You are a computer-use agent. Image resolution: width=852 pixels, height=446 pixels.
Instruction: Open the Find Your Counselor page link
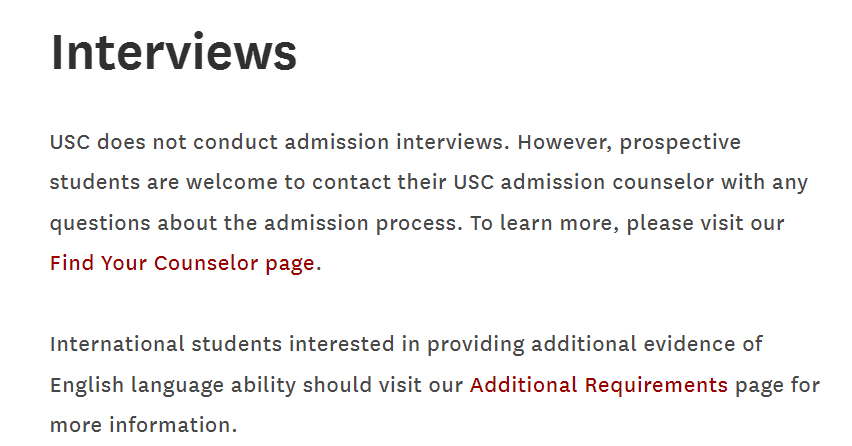[x=182, y=264]
